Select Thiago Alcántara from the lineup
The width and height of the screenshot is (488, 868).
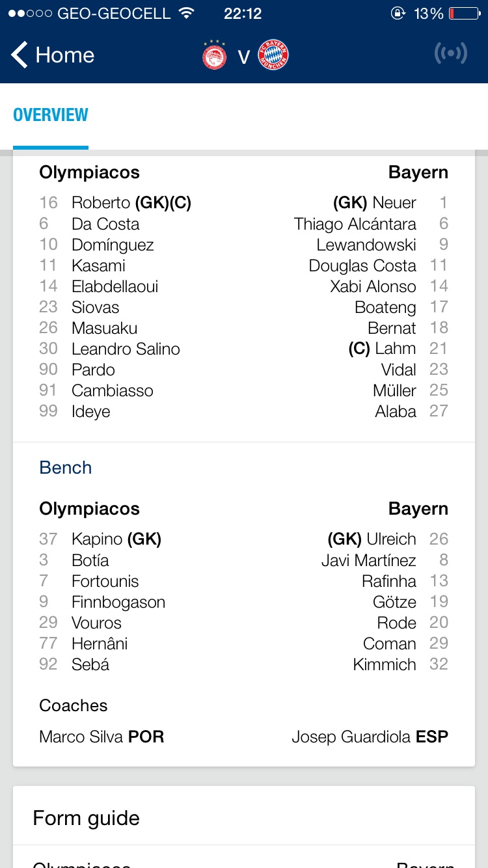(355, 224)
